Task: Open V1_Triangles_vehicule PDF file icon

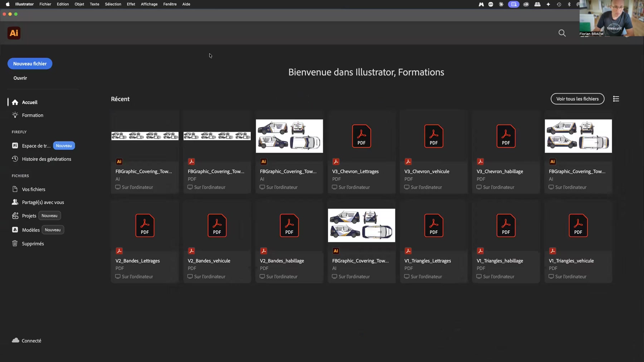Action: point(578,225)
